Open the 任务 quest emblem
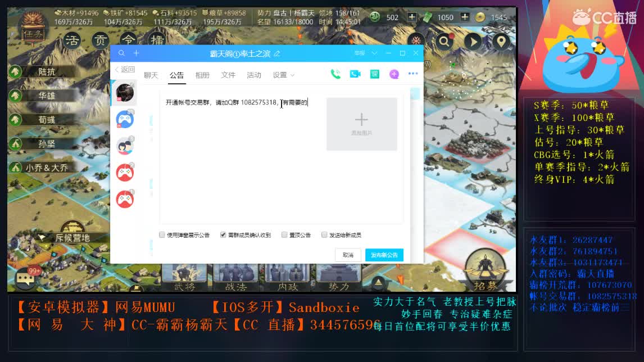 coord(33,28)
